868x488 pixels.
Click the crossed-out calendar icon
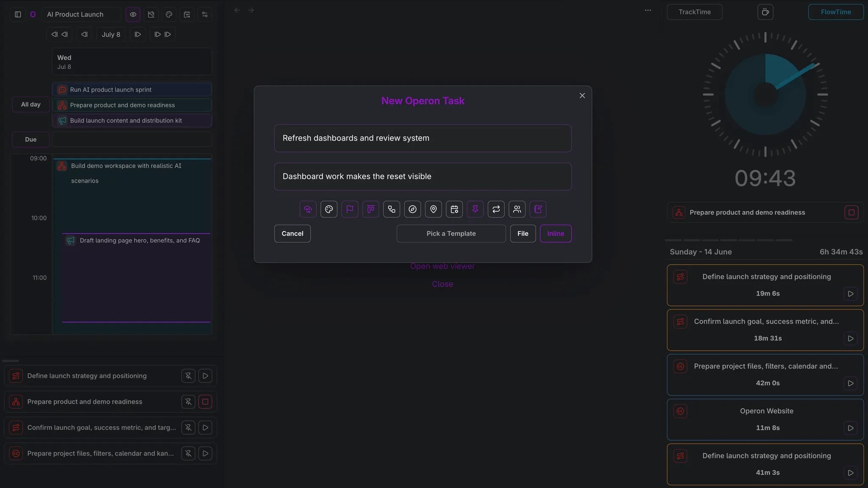point(151,14)
